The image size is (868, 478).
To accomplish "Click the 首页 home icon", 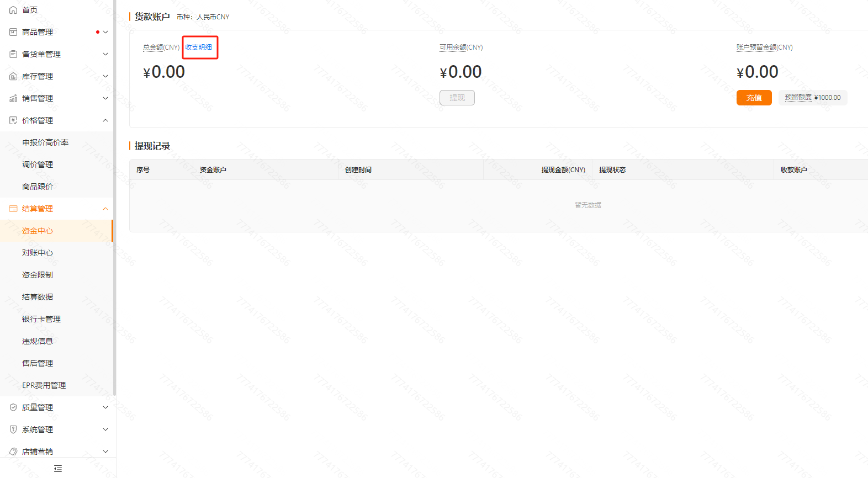I will pos(13,10).
